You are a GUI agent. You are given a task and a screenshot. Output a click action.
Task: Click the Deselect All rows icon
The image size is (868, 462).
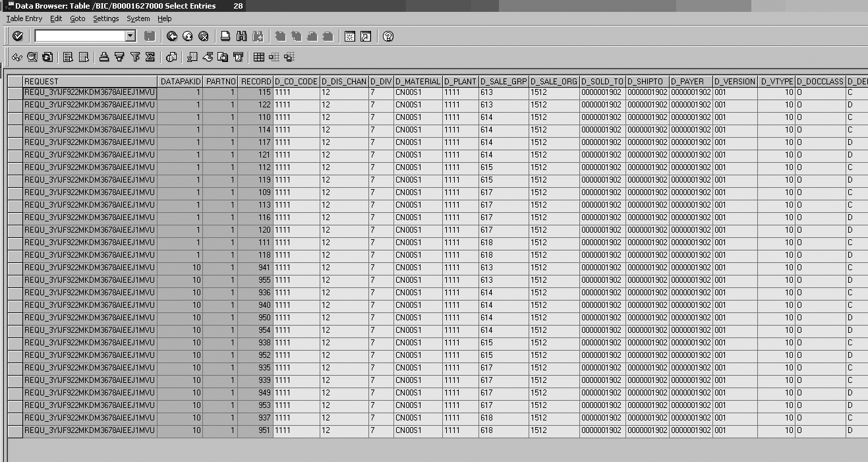click(84, 57)
